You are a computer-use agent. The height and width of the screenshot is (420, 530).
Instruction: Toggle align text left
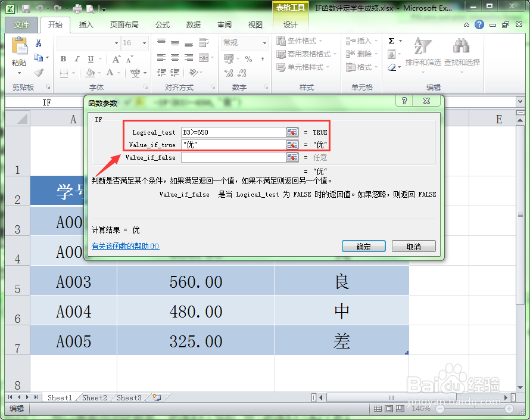pyautogui.click(x=161, y=57)
